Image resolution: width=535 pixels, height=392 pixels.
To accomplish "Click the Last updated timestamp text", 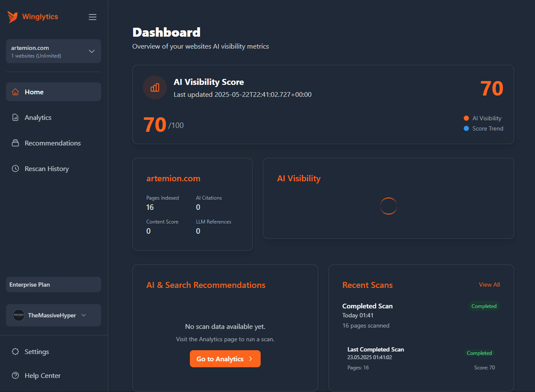I will click(x=242, y=94).
